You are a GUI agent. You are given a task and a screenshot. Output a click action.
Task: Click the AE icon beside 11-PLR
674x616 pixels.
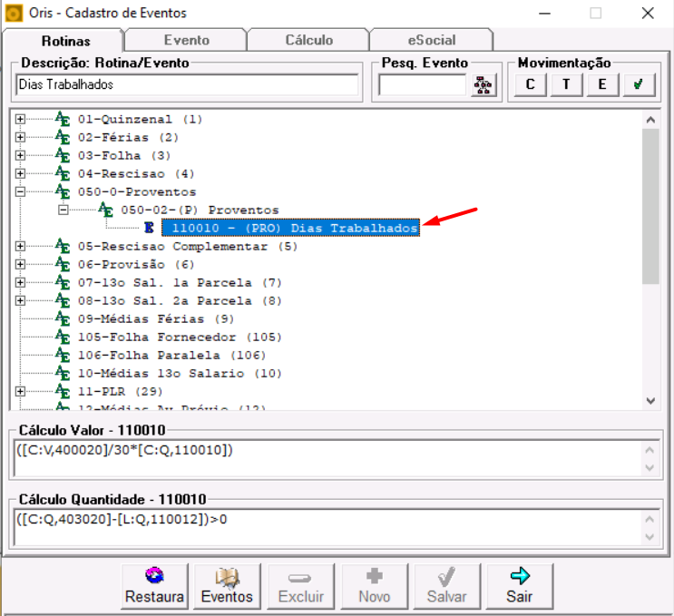63,391
